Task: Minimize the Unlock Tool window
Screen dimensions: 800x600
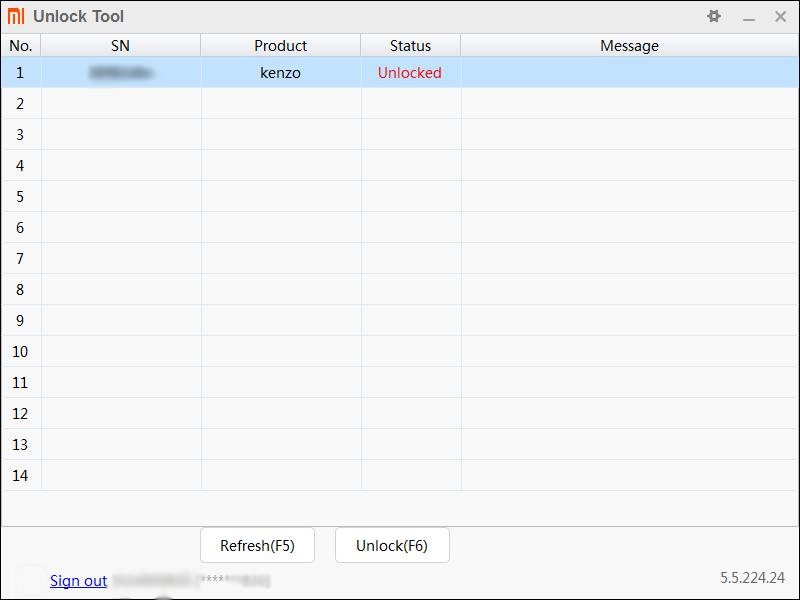Action: (748, 19)
